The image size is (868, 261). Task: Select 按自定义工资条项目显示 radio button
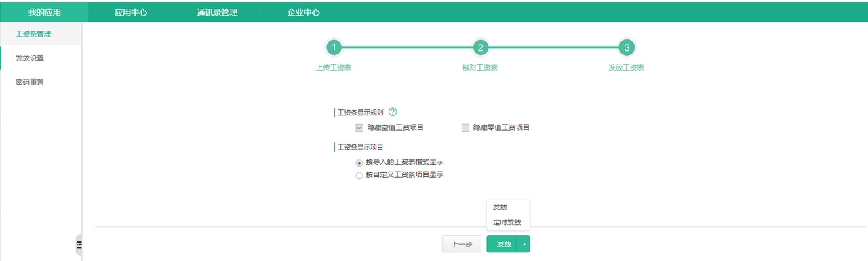359,176
